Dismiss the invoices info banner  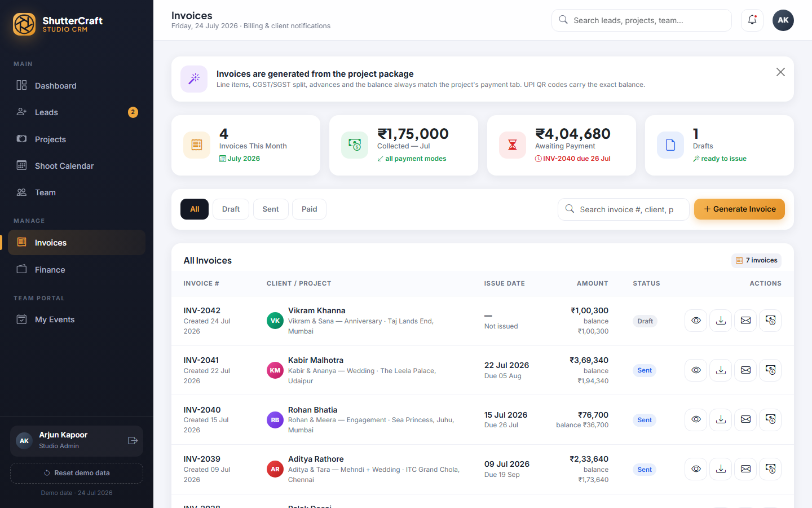(x=780, y=72)
